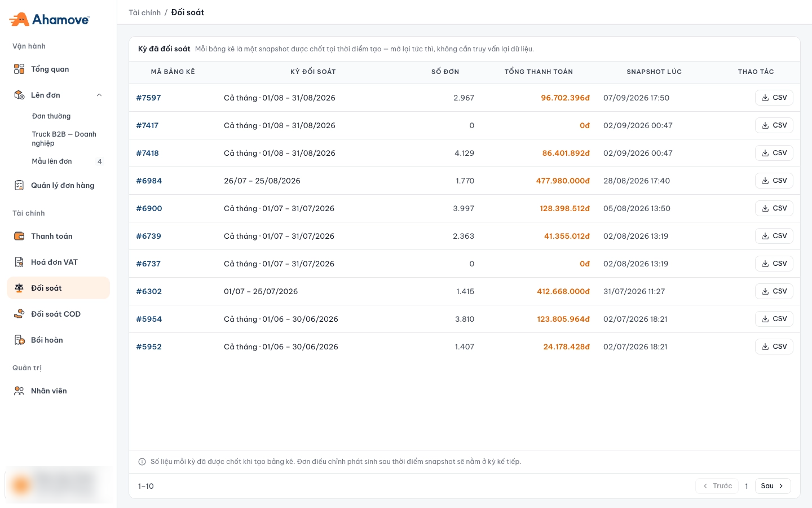The height and width of the screenshot is (508, 812).
Task: Open Đơn thường submenu item
Action: click(51, 116)
